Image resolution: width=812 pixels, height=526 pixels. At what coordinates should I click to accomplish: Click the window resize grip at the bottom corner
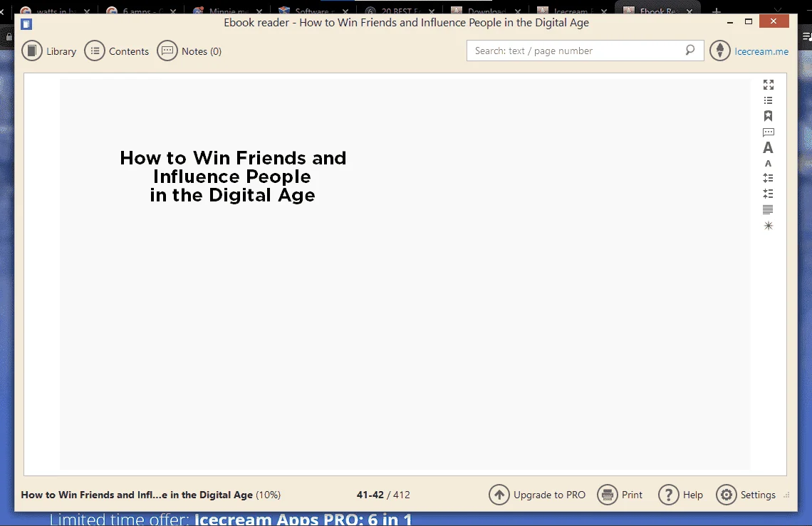786,495
